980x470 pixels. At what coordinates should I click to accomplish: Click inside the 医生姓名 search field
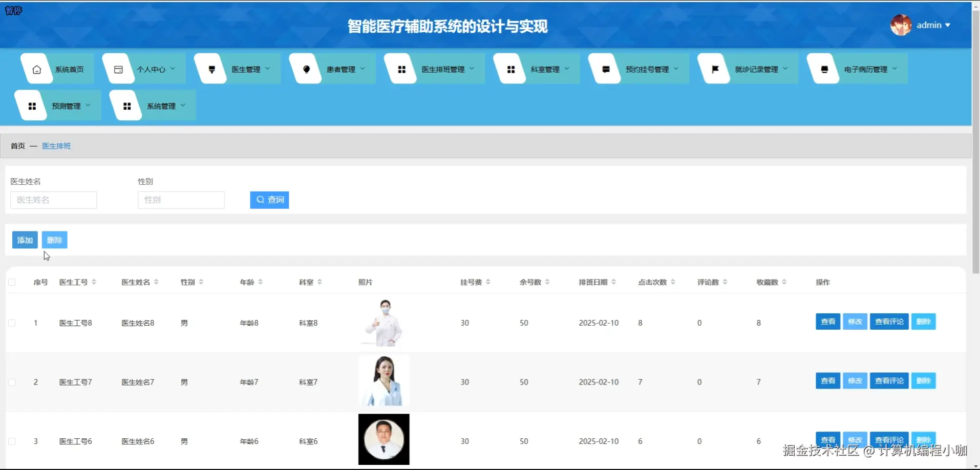point(53,200)
